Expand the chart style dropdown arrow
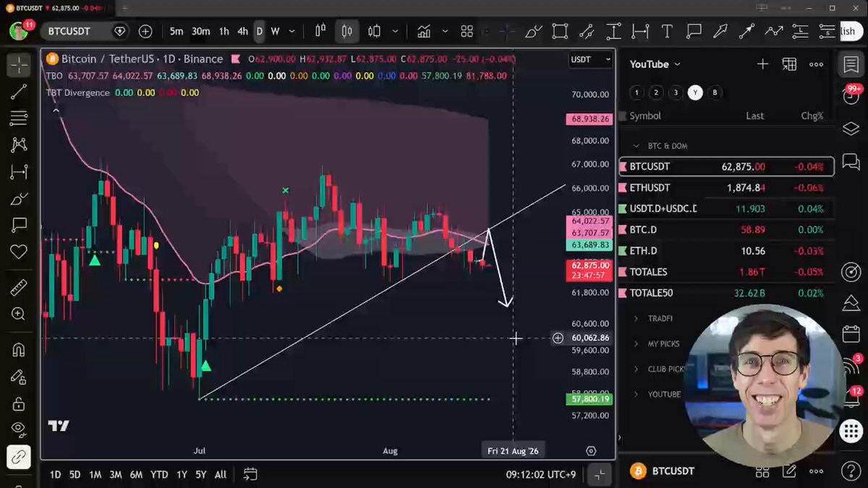 (395, 31)
